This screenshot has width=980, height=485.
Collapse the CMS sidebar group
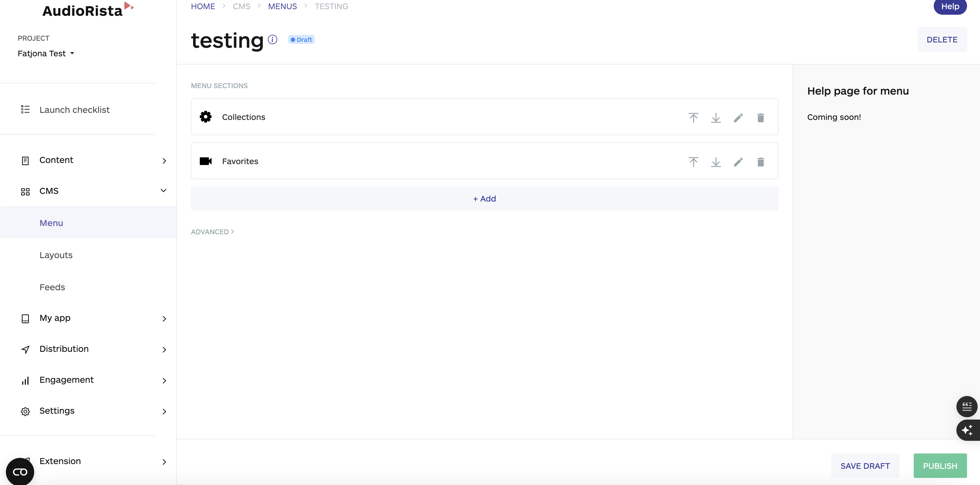(x=164, y=191)
